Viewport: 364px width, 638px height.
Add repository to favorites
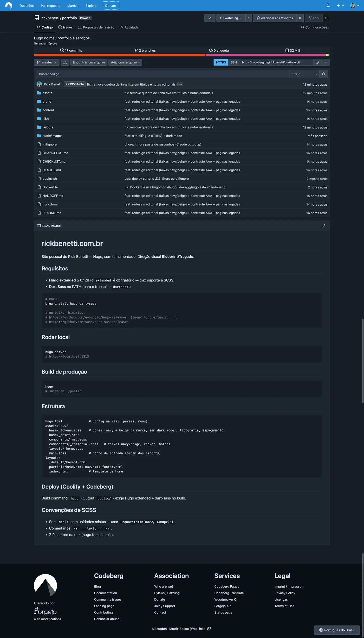[275, 18]
